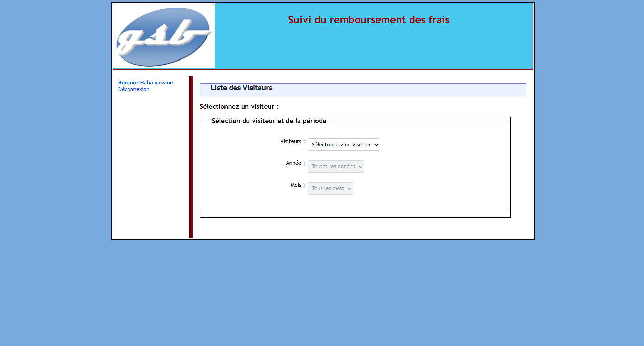Select the Liste des Visiteurs heading bar

tap(363, 90)
